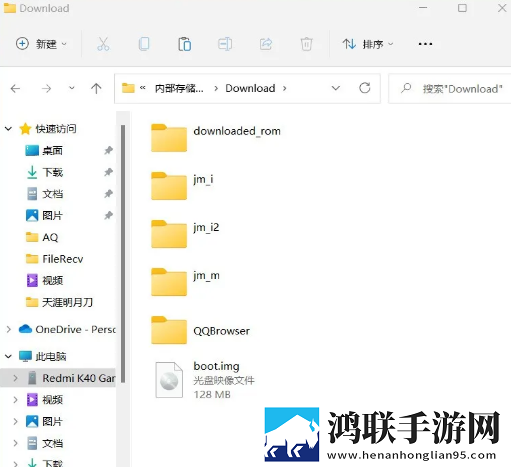Click the Delete trash can icon

(306, 44)
